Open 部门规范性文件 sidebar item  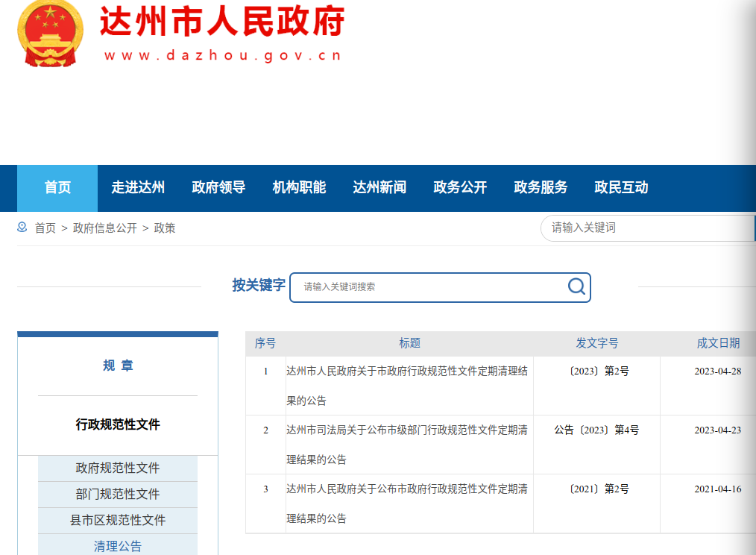[118, 495]
